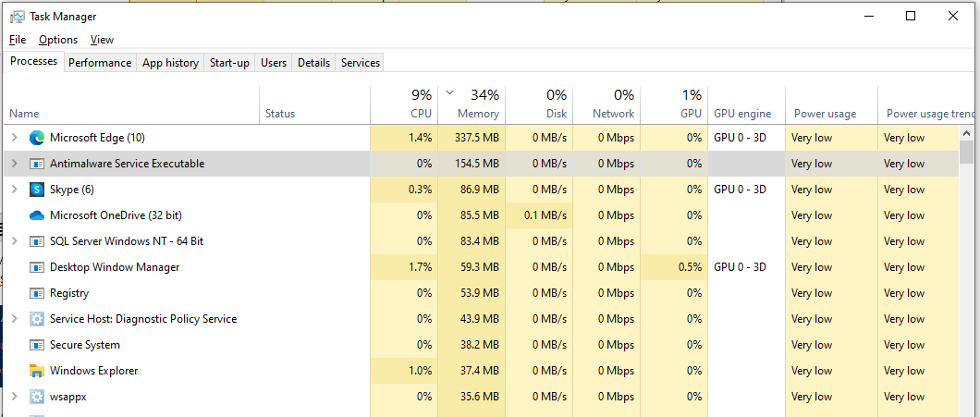Viewport: 980px width, 417px height.
Task: Click the Skype process icon
Action: coord(37,190)
